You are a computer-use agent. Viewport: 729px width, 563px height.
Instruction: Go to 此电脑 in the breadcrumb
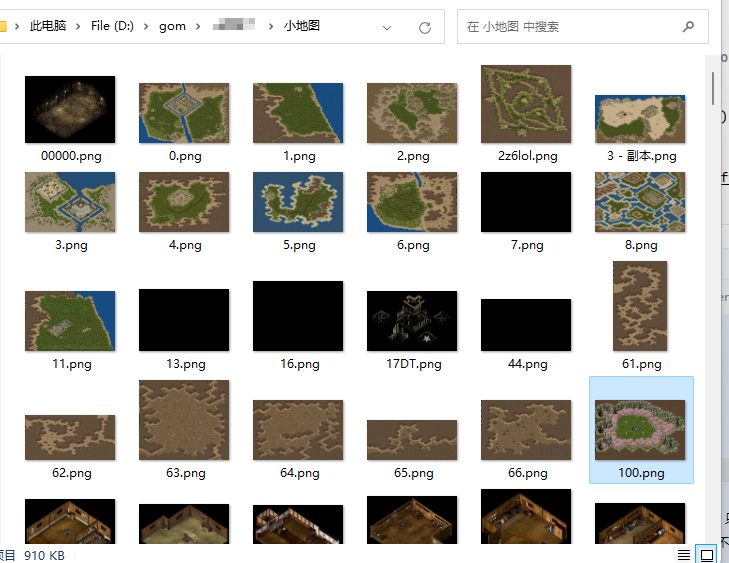click(x=48, y=26)
